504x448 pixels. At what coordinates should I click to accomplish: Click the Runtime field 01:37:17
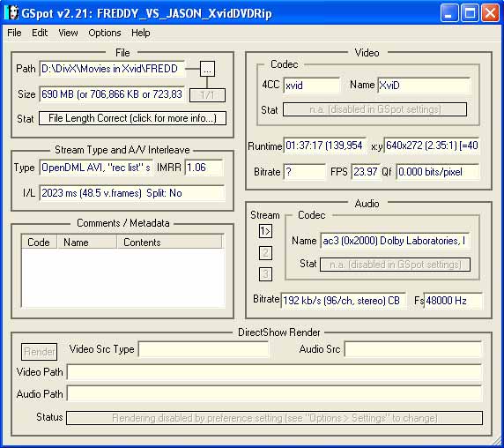(324, 146)
